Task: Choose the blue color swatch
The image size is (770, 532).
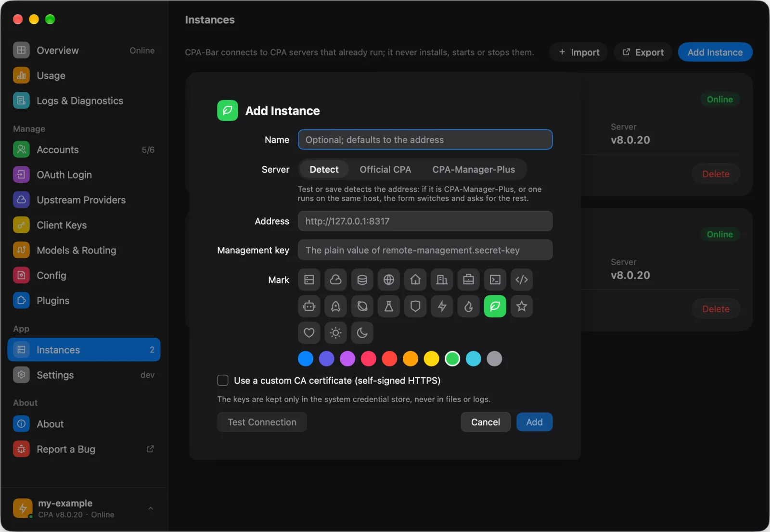Action: point(306,358)
